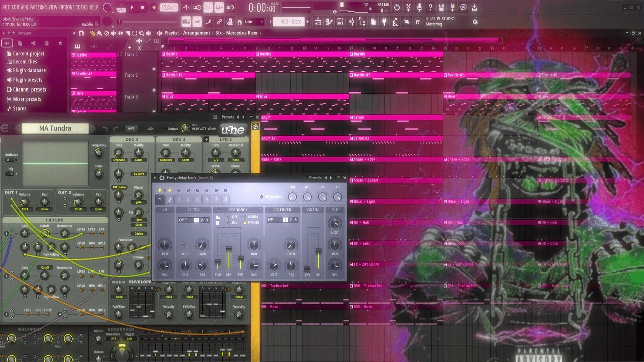Open the FILE menu

(6, 7)
